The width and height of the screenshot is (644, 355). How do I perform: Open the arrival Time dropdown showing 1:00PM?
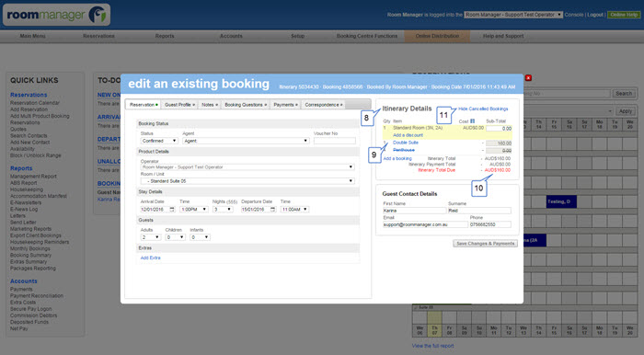pos(193,210)
